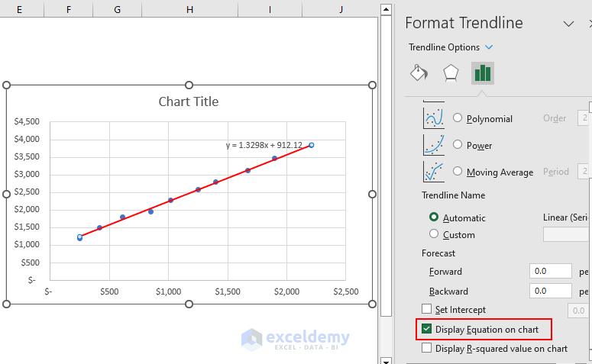The image size is (592, 364).
Task: Open the Effects pentagon tab icon
Action: click(x=451, y=72)
